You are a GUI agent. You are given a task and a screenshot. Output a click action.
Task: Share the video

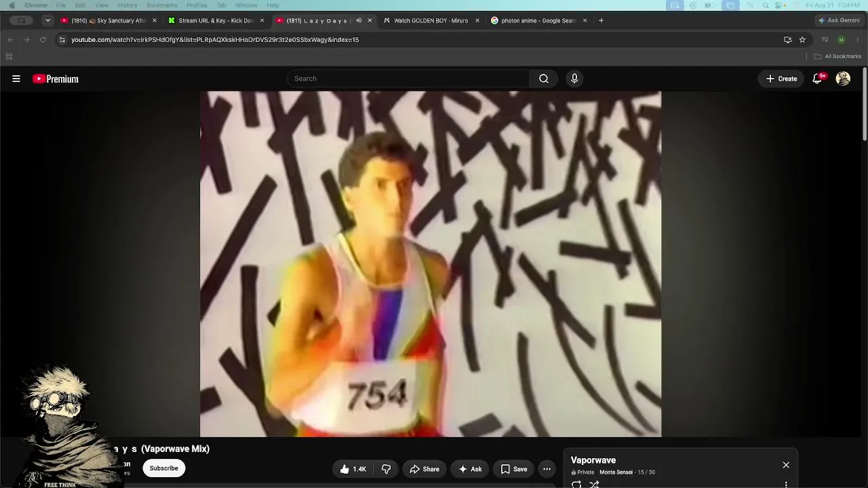[x=425, y=469]
